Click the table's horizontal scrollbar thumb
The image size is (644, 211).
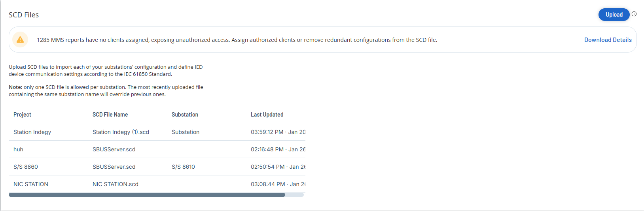click(147, 195)
